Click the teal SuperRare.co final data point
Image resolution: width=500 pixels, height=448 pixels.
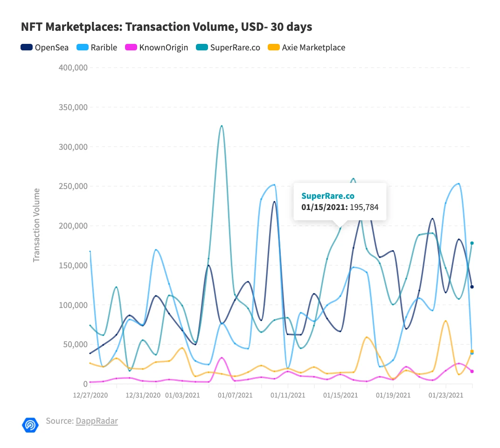472,243
